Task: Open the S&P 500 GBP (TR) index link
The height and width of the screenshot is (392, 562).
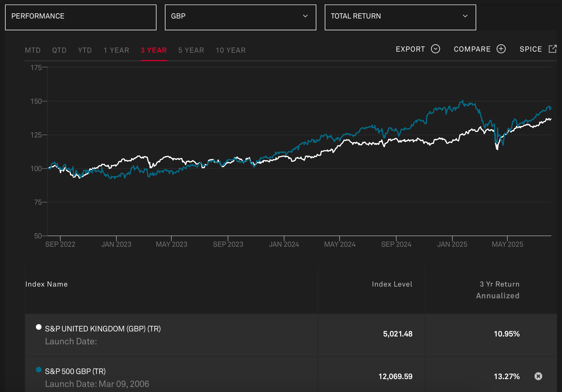Action: pos(75,371)
